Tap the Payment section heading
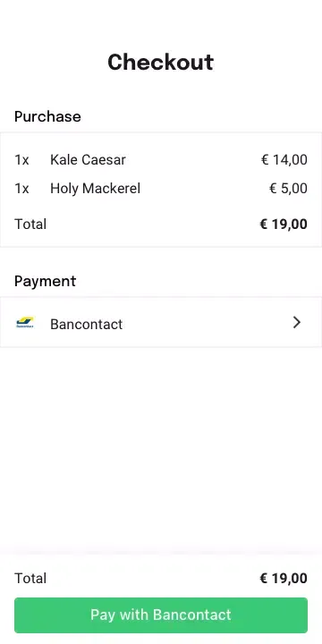Viewport: 322px width, 644px height. click(x=46, y=282)
